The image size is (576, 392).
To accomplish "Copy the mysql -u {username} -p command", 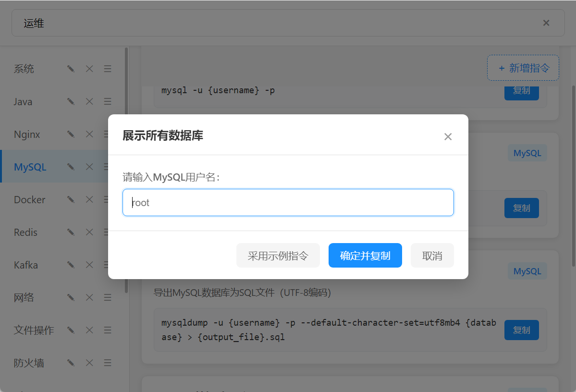I will coord(521,93).
